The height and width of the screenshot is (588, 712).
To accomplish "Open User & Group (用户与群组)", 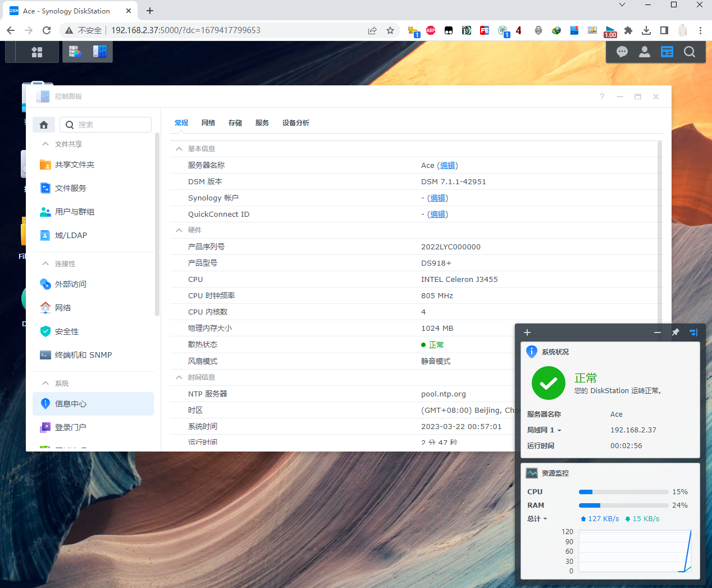I will point(93,212).
